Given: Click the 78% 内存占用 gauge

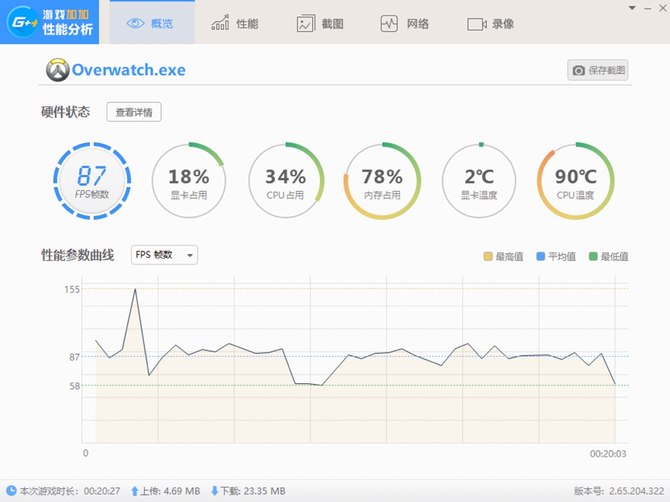Looking at the screenshot, I should pyautogui.click(x=382, y=181).
